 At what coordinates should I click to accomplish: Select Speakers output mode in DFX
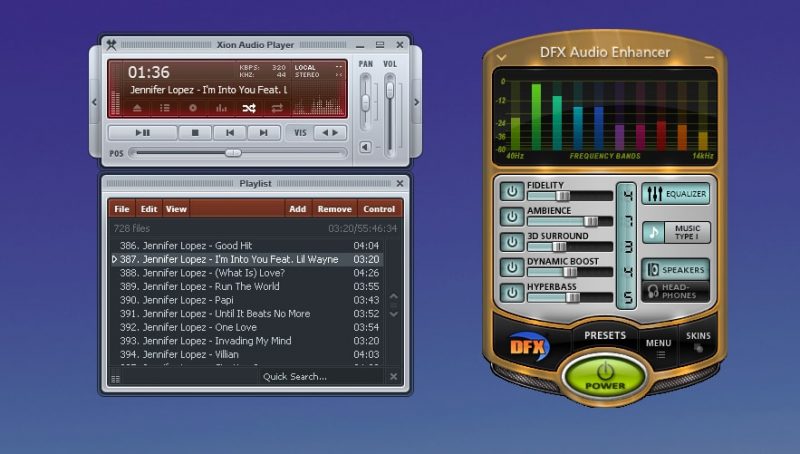(x=676, y=269)
